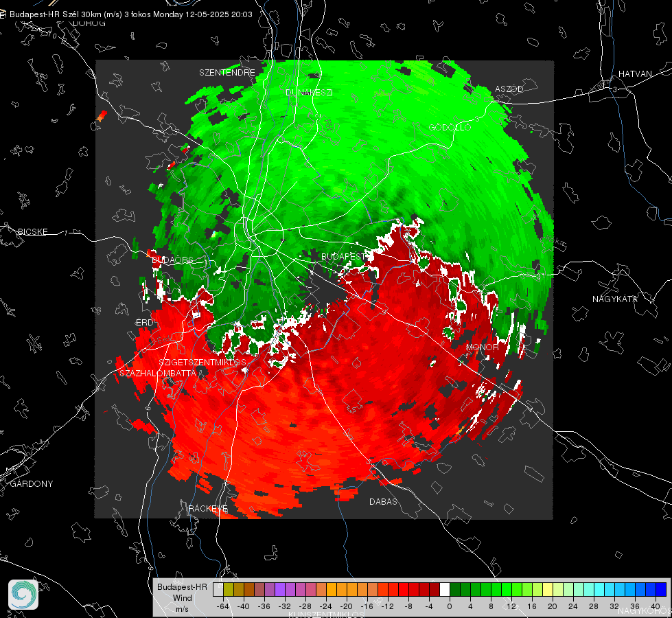Select the radar title text 'Budapest-HR Szél 30km'

pos(56,14)
